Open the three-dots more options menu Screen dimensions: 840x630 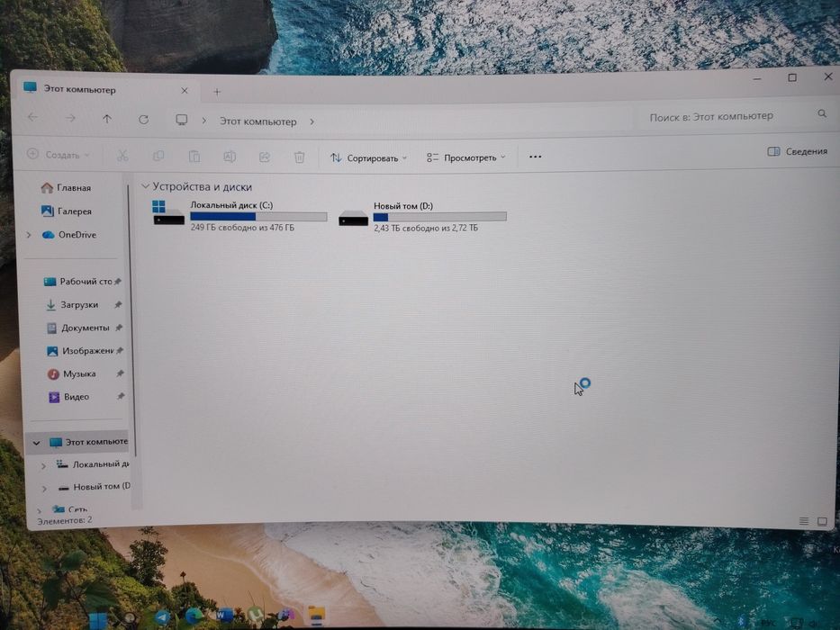[535, 157]
